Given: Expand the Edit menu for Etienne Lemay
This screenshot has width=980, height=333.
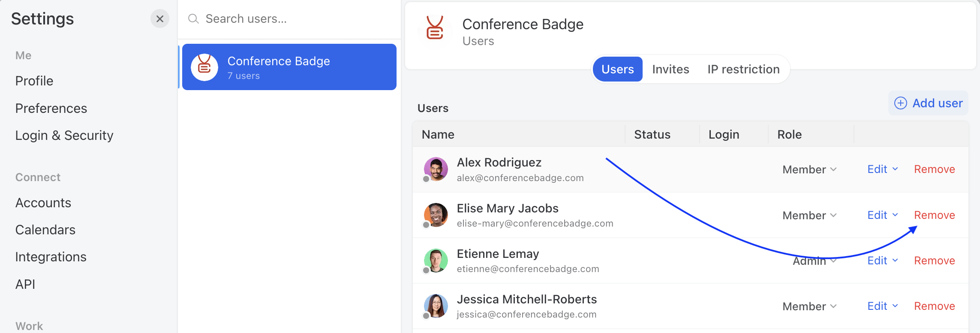Looking at the screenshot, I should click(883, 260).
